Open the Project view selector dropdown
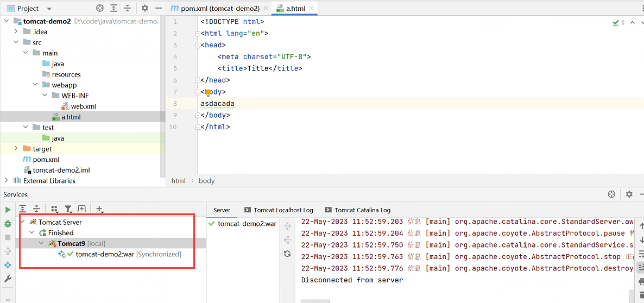Image resolution: width=644 pixels, height=303 pixels. click(49, 9)
